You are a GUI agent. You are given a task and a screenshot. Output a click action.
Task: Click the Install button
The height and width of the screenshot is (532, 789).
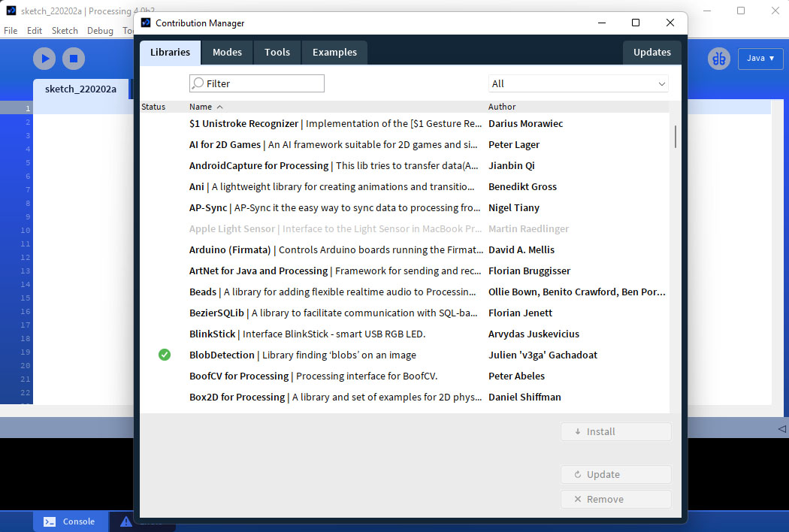(615, 431)
